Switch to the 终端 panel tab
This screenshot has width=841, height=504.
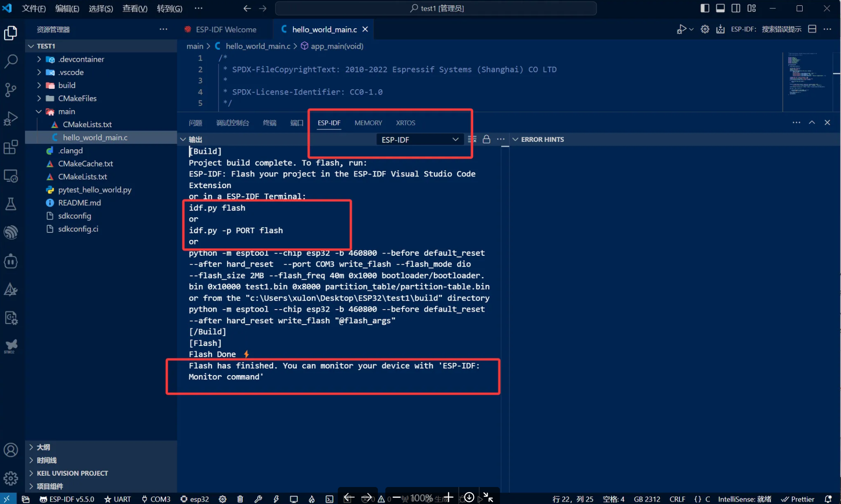(269, 123)
